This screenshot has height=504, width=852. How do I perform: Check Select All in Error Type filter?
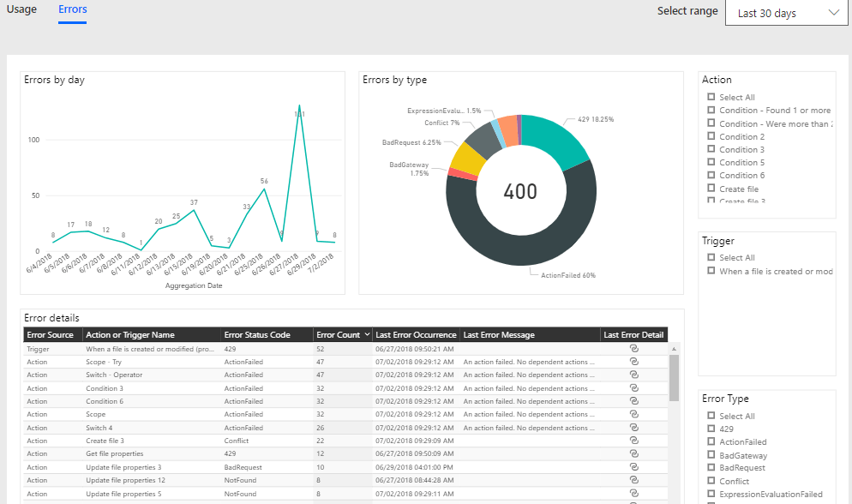(x=711, y=416)
